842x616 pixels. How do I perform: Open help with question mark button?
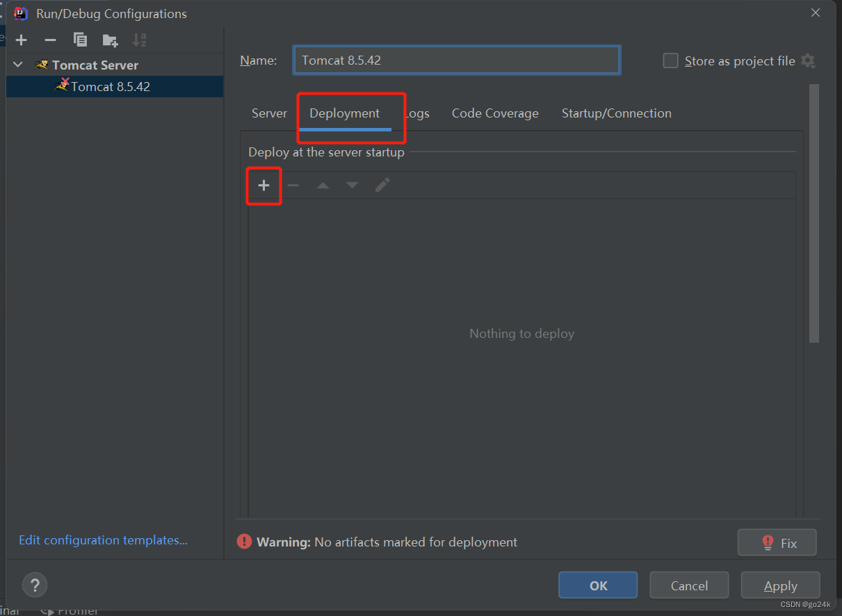(x=35, y=585)
